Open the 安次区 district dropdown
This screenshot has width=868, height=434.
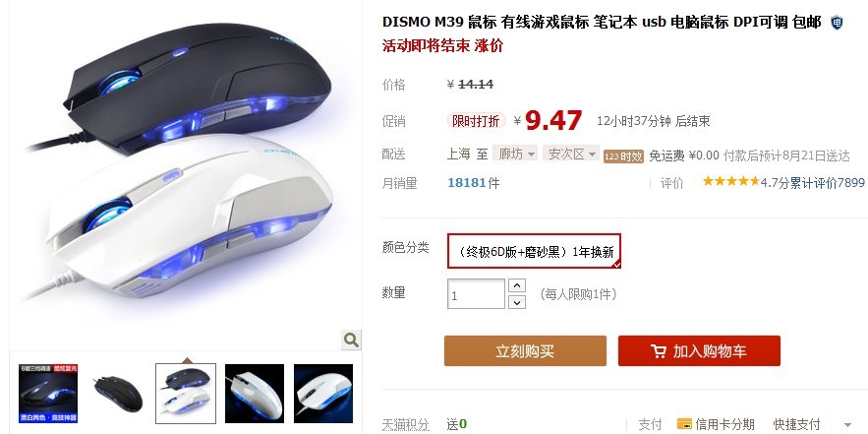point(571,154)
